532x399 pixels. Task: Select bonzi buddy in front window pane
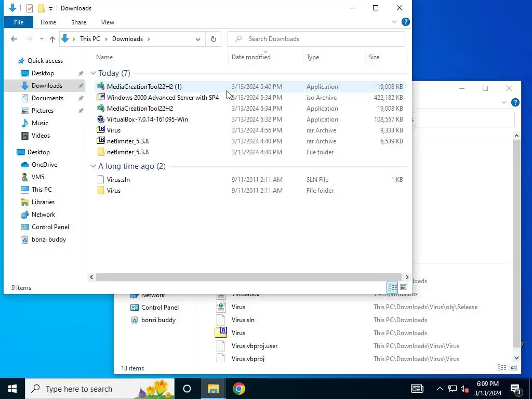[x=48, y=240]
